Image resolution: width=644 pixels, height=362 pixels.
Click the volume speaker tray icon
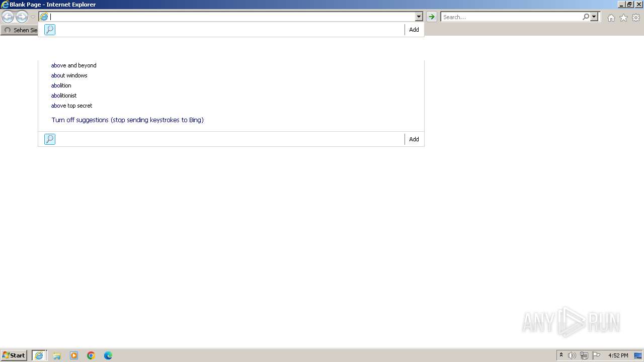pos(572,355)
